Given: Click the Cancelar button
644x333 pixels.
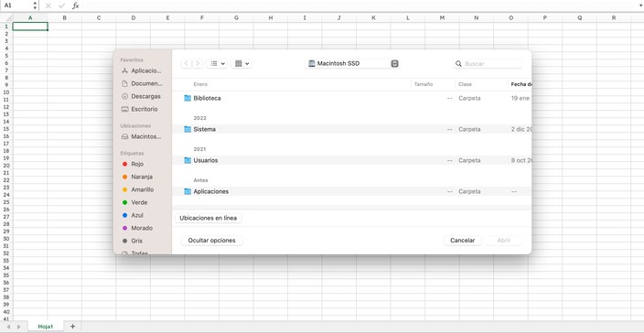Looking at the screenshot, I should click(463, 241).
